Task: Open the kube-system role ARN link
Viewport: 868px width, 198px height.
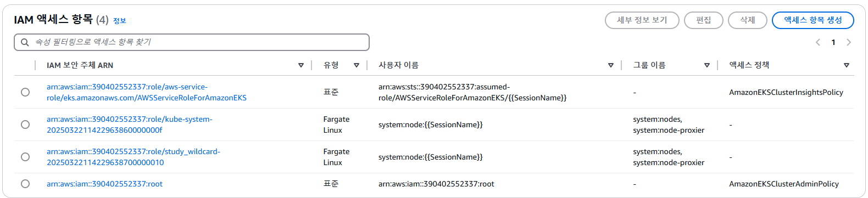Action: [130, 125]
